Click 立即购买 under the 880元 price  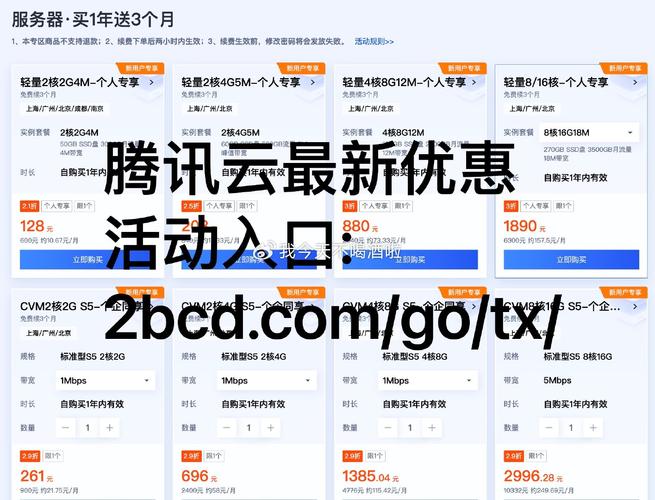click(x=410, y=260)
